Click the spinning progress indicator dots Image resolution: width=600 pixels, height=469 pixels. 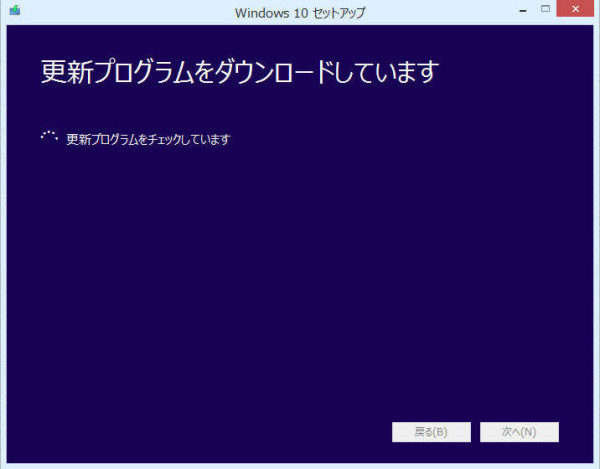[49, 136]
